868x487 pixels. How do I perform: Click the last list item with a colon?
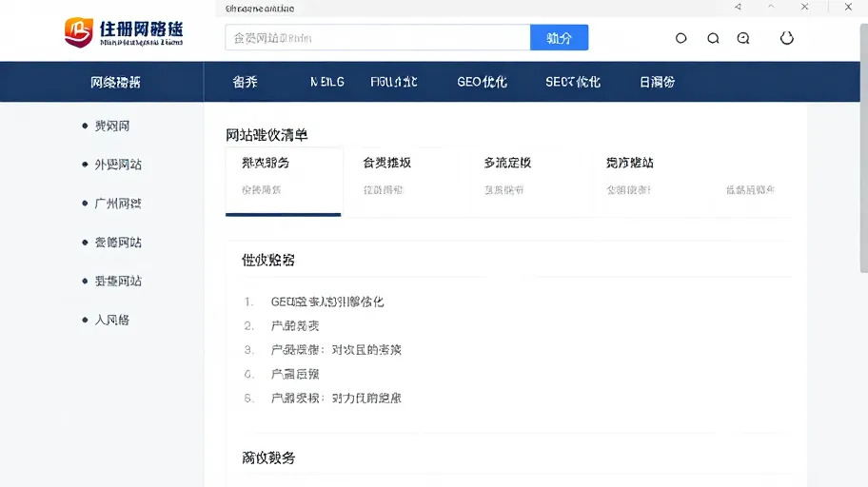(x=336, y=398)
